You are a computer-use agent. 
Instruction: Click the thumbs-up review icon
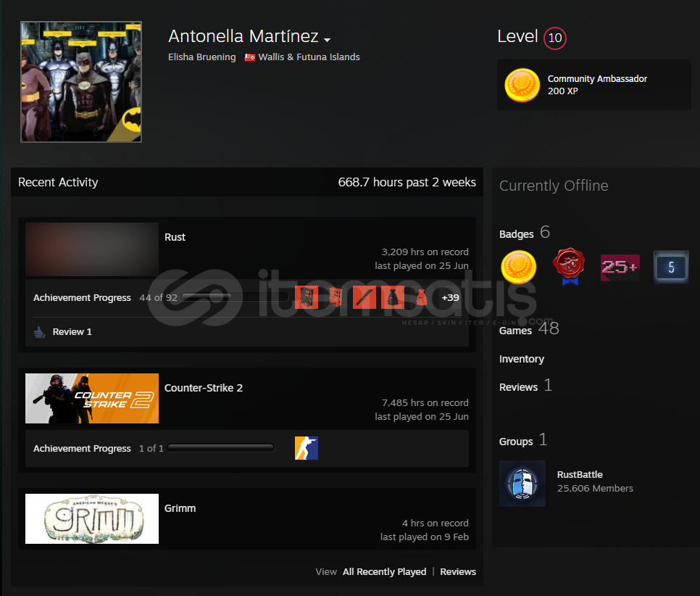pyautogui.click(x=40, y=332)
